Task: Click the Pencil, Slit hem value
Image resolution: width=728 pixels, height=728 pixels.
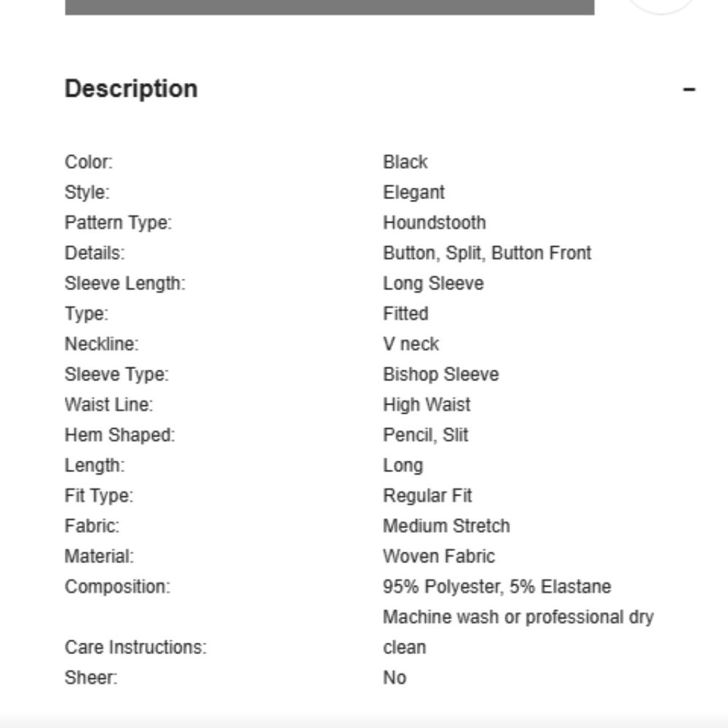Action: click(425, 435)
